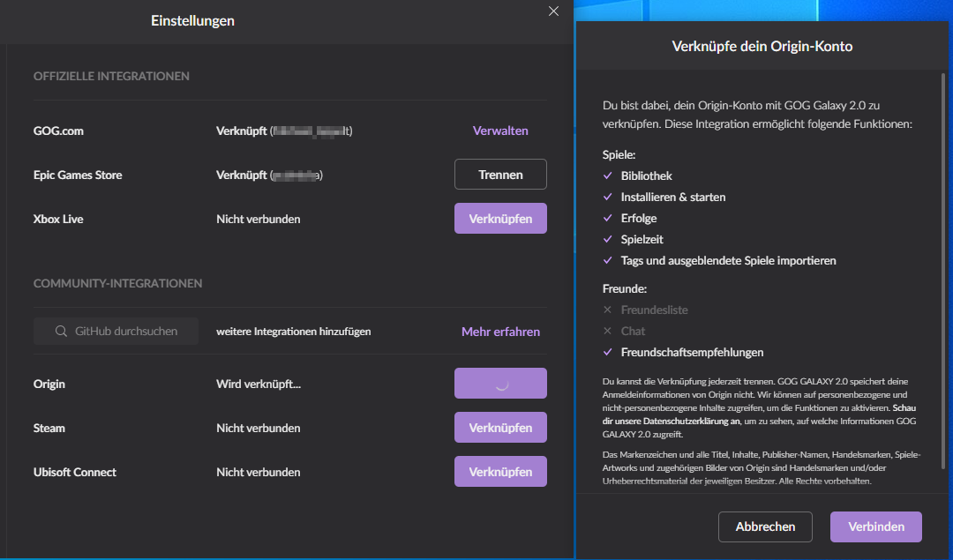Click the magnifier icon in GitHub search
Screen dimensions: 953x560
pyautogui.click(x=61, y=332)
